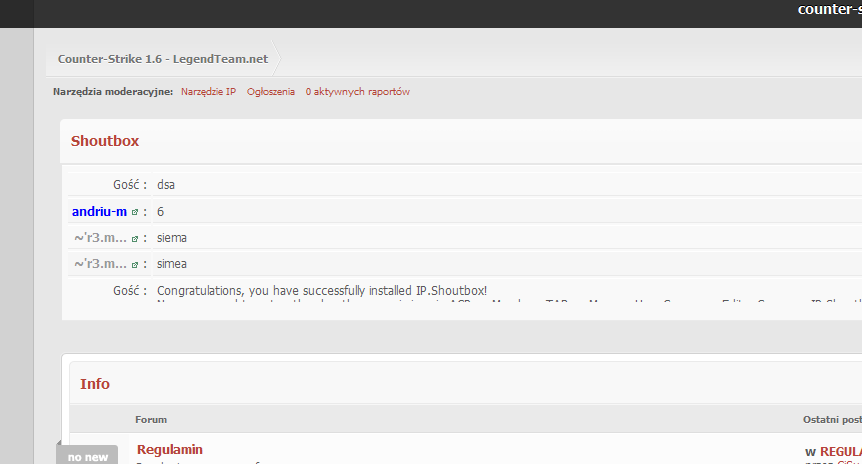Open the Counter-Strike 1.6 - LegendTeam.net breadcrumb
Image resolution: width=862 pixels, height=464 pixels.
pyautogui.click(x=162, y=59)
